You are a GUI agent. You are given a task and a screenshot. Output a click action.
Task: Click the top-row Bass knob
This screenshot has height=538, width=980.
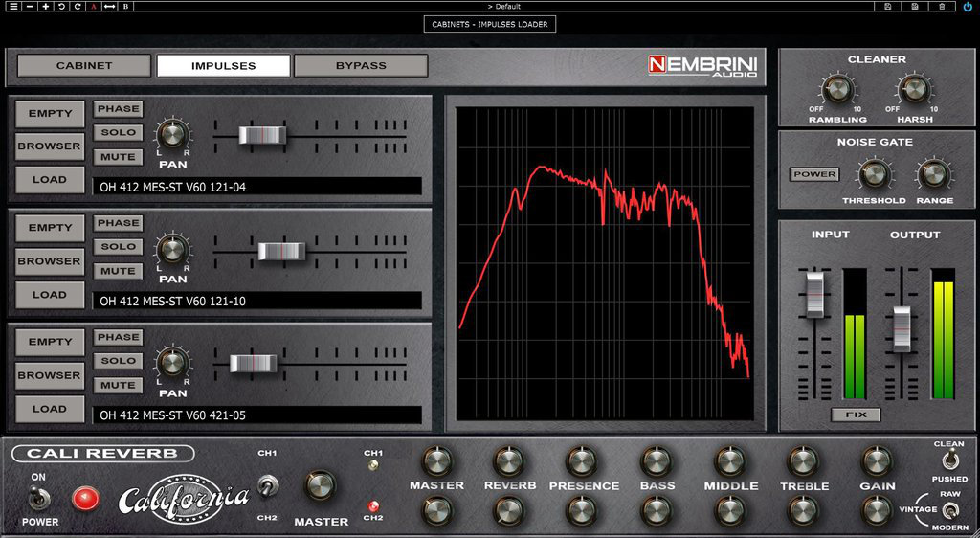click(657, 461)
